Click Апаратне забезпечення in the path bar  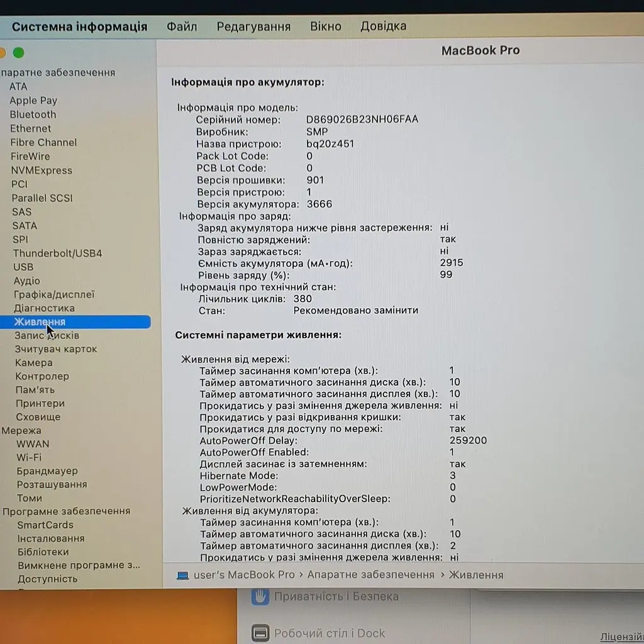coord(370,575)
